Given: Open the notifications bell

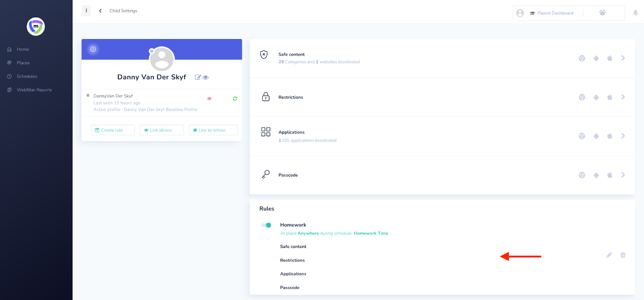Looking at the screenshot, I should point(636,13).
